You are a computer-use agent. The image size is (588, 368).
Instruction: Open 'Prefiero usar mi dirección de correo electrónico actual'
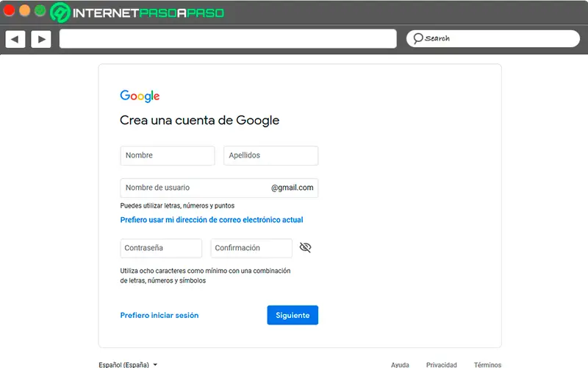coord(212,219)
